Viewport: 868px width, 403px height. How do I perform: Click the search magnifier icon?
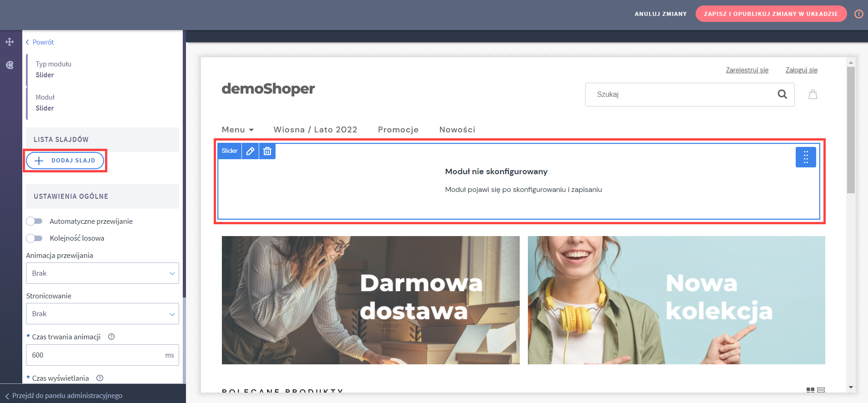tap(782, 94)
